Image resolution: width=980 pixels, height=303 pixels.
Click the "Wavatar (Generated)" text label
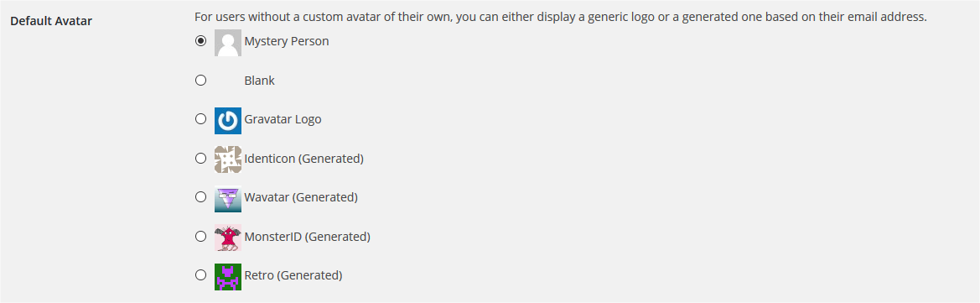301,198
